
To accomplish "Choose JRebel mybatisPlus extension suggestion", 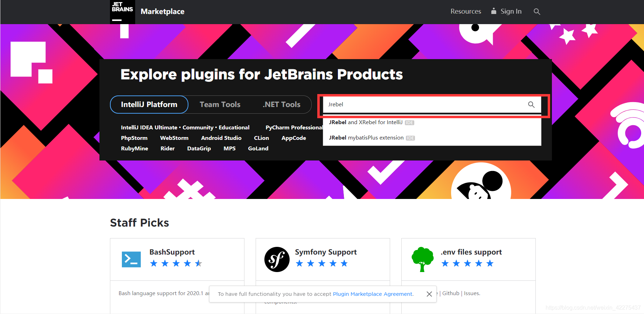I will click(432, 138).
